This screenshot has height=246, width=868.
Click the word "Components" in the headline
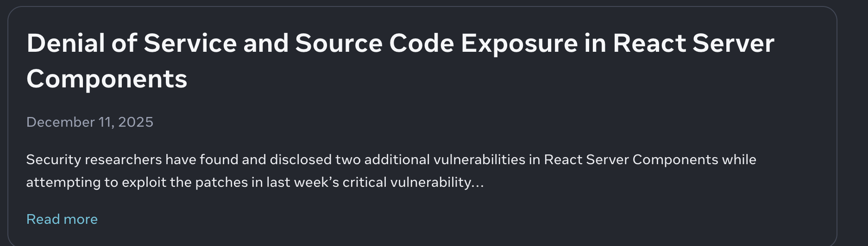click(107, 79)
